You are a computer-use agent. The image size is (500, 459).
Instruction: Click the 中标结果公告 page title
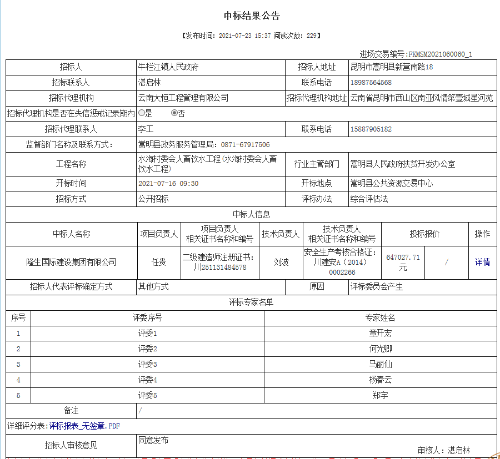(x=252, y=16)
